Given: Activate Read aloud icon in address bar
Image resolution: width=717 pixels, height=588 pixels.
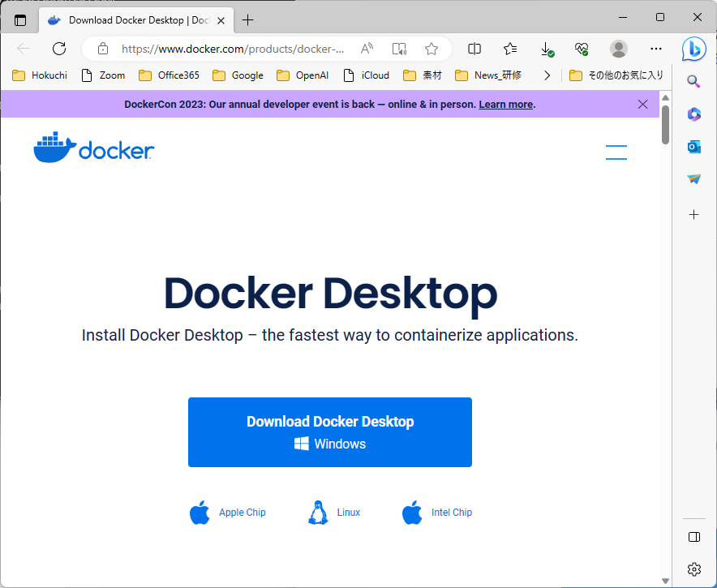Looking at the screenshot, I should pyautogui.click(x=367, y=49).
